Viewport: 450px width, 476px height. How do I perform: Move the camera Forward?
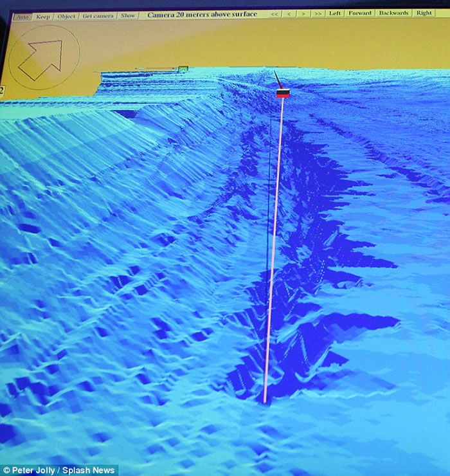pos(360,13)
